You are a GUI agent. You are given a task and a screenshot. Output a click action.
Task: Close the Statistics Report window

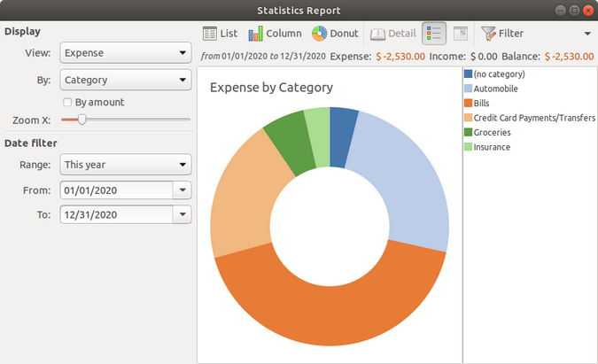point(588,10)
